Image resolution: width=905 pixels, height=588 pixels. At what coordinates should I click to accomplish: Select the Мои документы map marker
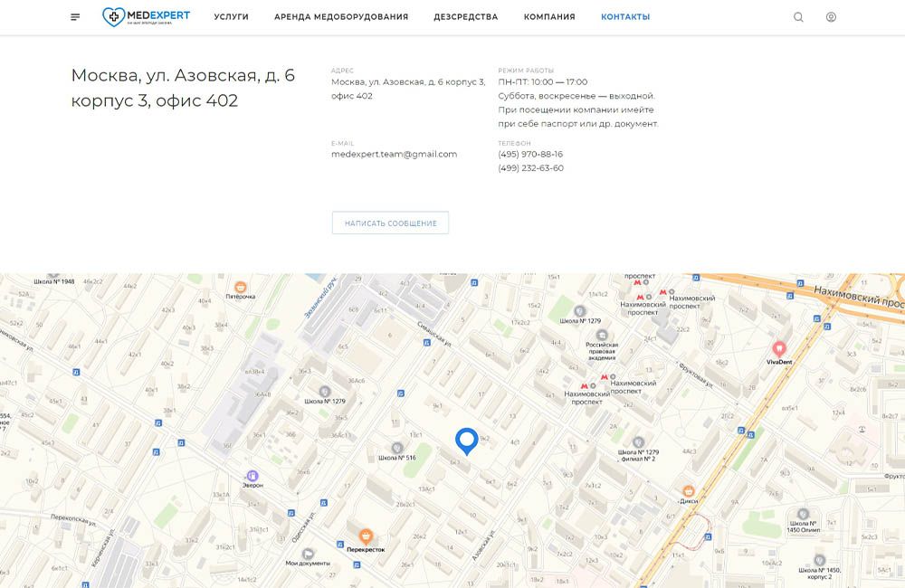pos(309,553)
